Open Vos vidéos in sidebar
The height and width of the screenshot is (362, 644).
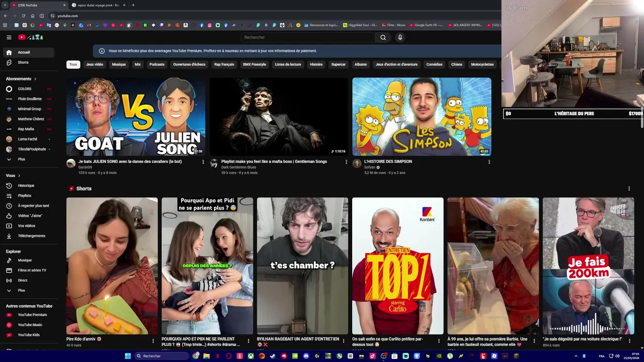(29, 226)
